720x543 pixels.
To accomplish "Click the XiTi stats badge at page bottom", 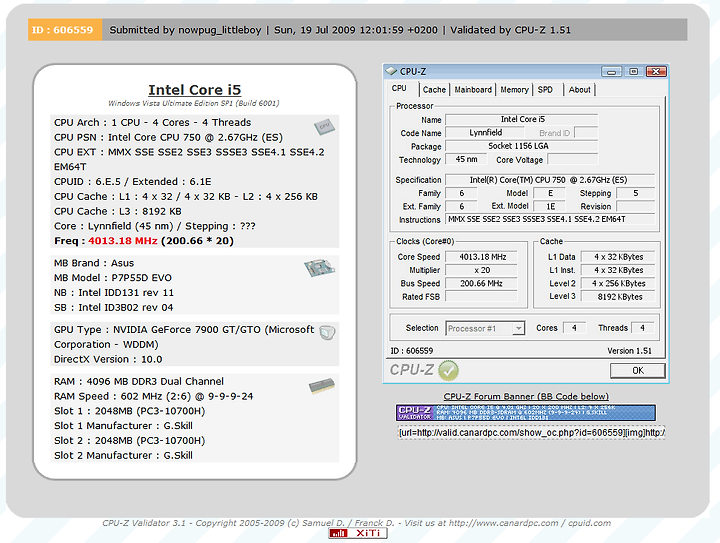I will pyautogui.click(x=358, y=533).
